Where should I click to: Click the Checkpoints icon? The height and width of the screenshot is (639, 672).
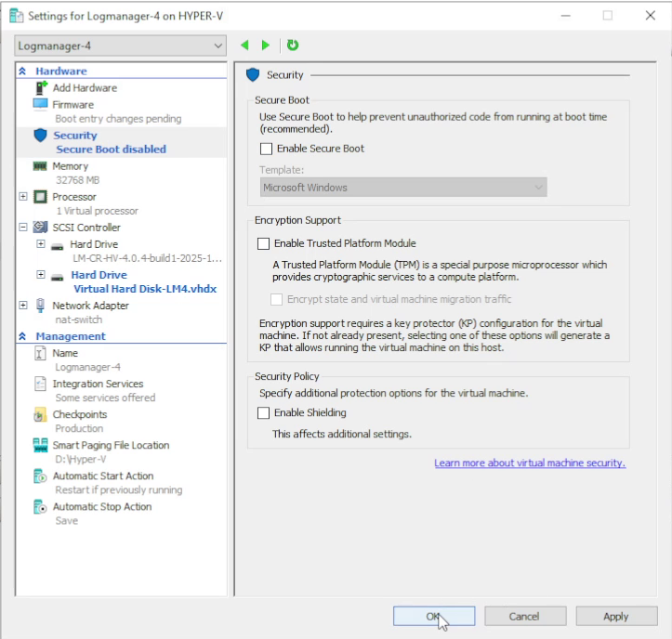pos(40,414)
